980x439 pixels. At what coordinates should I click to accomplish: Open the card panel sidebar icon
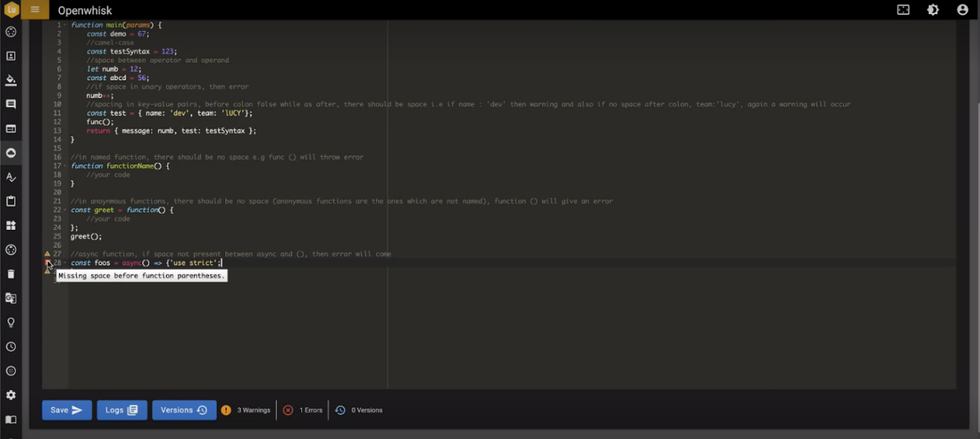tap(10, 129)
